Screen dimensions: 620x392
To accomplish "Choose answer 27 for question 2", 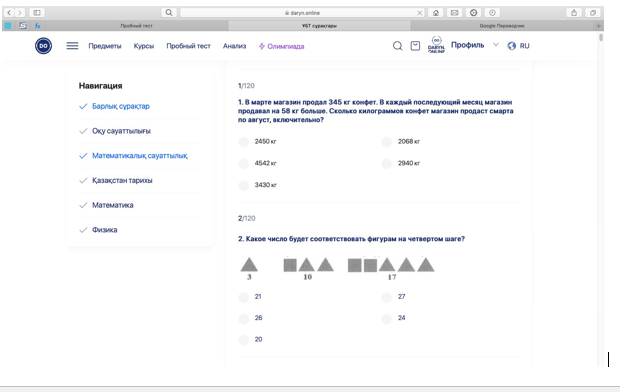I will click(x=387, y=297).
